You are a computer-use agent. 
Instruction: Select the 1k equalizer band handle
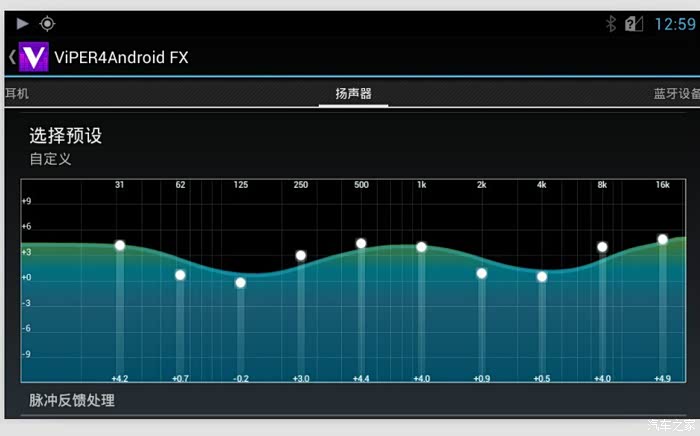click(x=421, y=247)
